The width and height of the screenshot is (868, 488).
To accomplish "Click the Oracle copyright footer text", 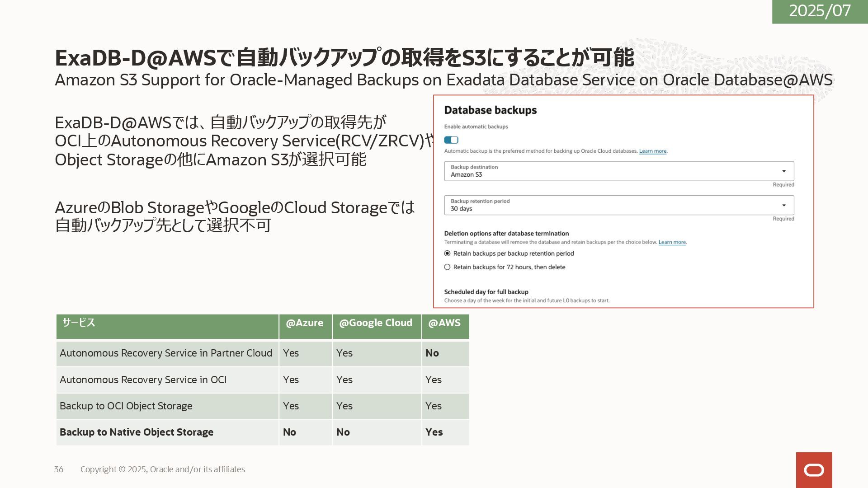I will (x=163, y=469).
